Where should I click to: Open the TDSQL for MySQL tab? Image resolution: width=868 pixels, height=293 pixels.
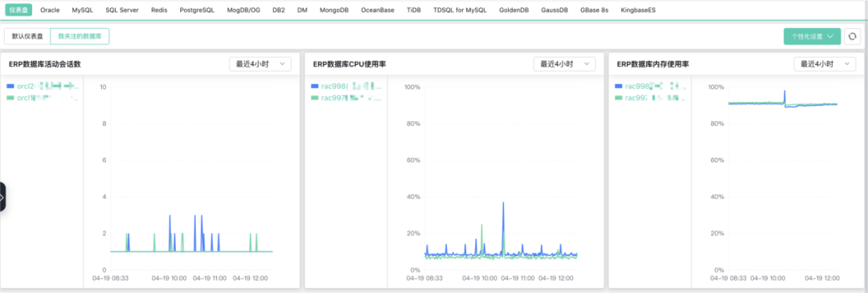(x=460, y=10)
